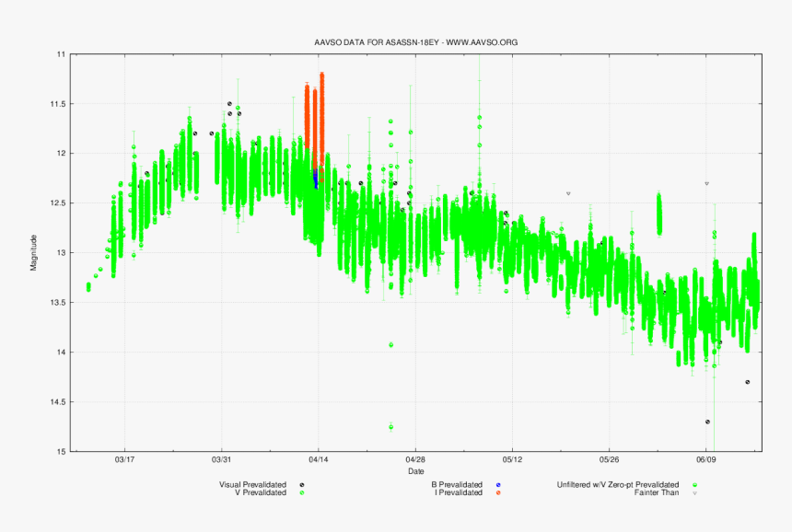Click the black visual point near magnitude 14.7
Viewport: 792px width, 532px height.
pos(707,422)
